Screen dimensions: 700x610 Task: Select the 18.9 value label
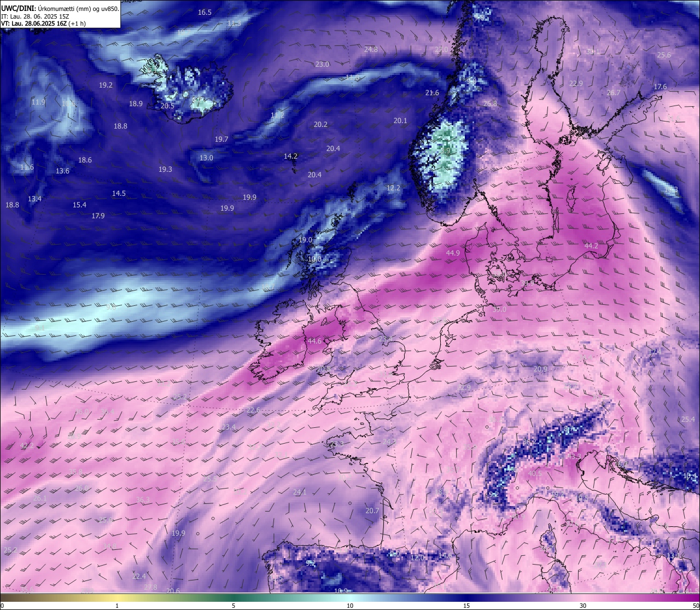pos(136,103)
